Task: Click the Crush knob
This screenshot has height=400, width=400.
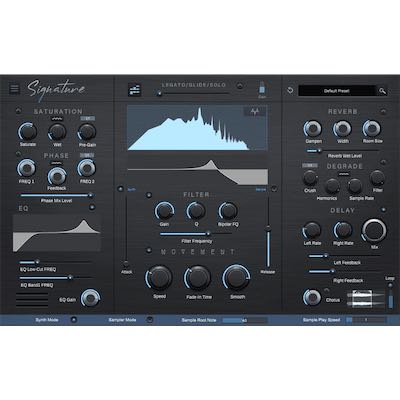Action: (310, 178)
